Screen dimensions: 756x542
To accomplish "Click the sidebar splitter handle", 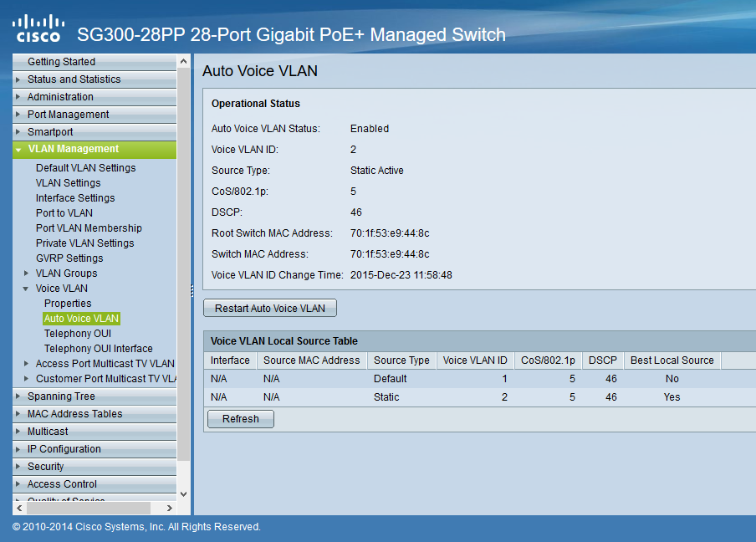I will point(192,290).
